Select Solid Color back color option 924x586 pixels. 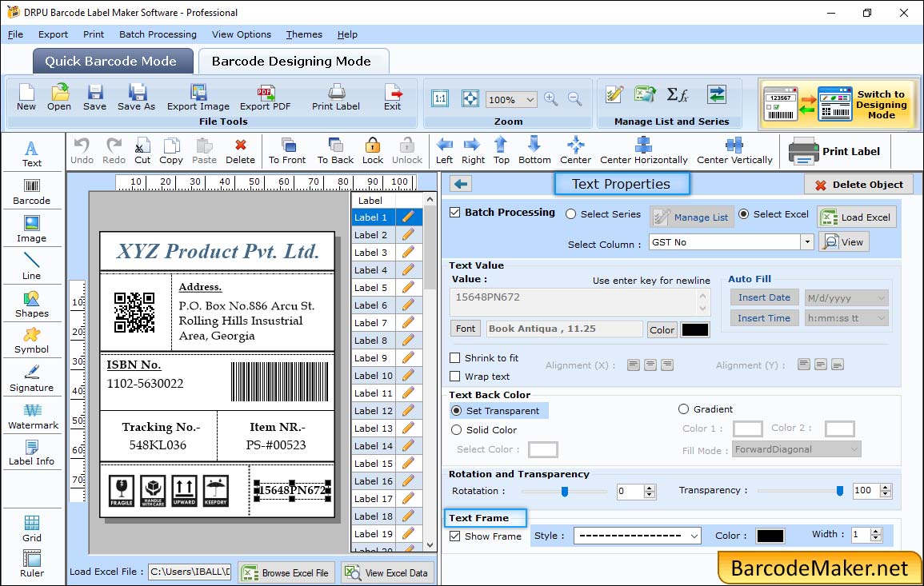[456, 430]
